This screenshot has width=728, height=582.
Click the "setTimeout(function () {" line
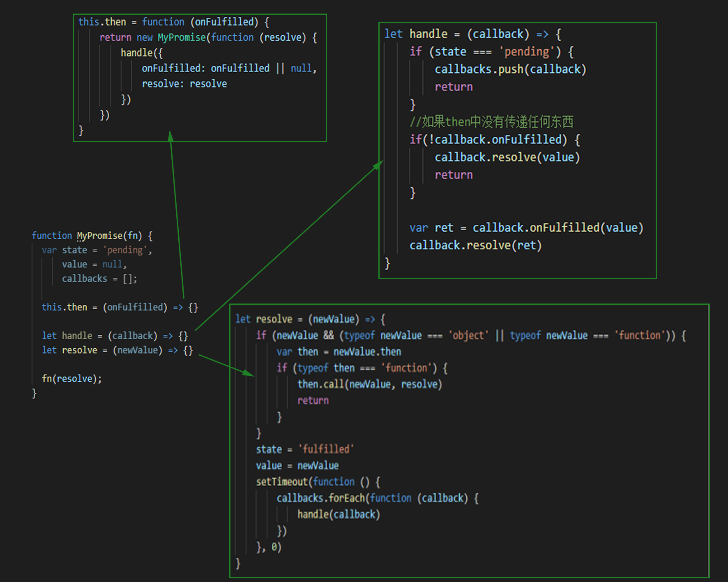coord(318,482)
